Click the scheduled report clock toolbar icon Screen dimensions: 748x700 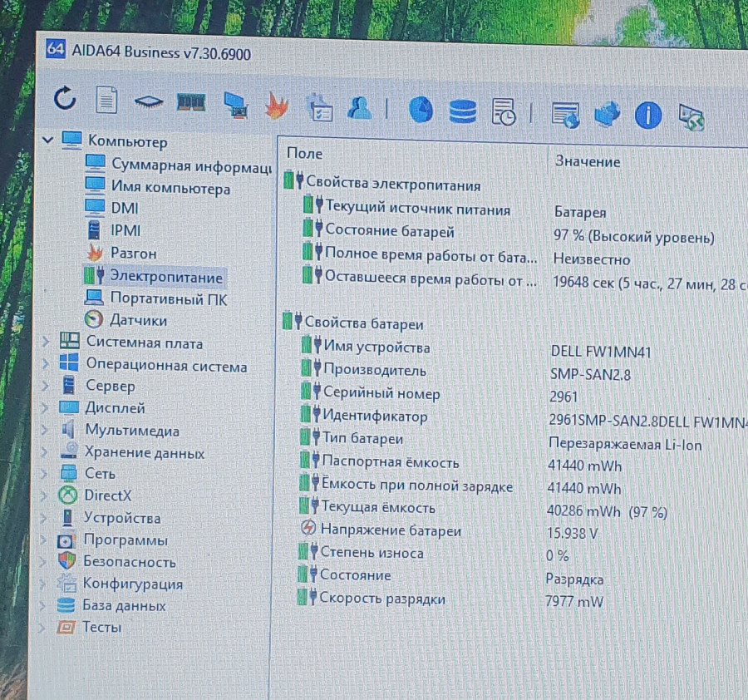click(504, 112)
